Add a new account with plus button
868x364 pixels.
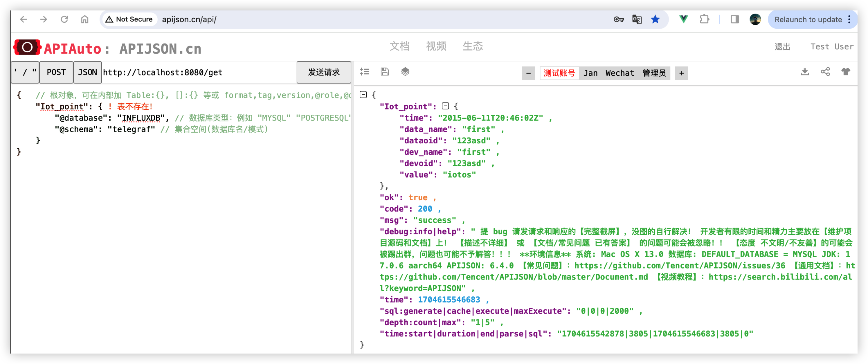click(681, 73)
